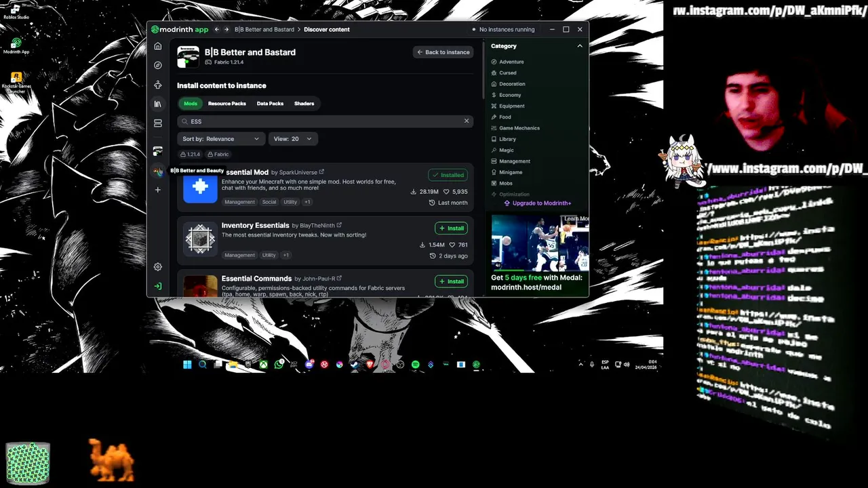
Task: Filter by Magic category
Action: (502, 150)
